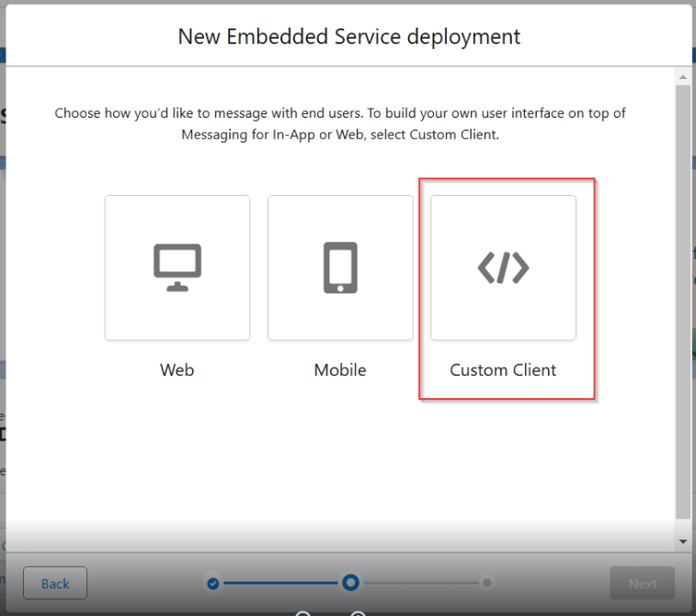Screen dimensions: 696x616
Task: Click the completed first step checkmark
Action: 213,583
